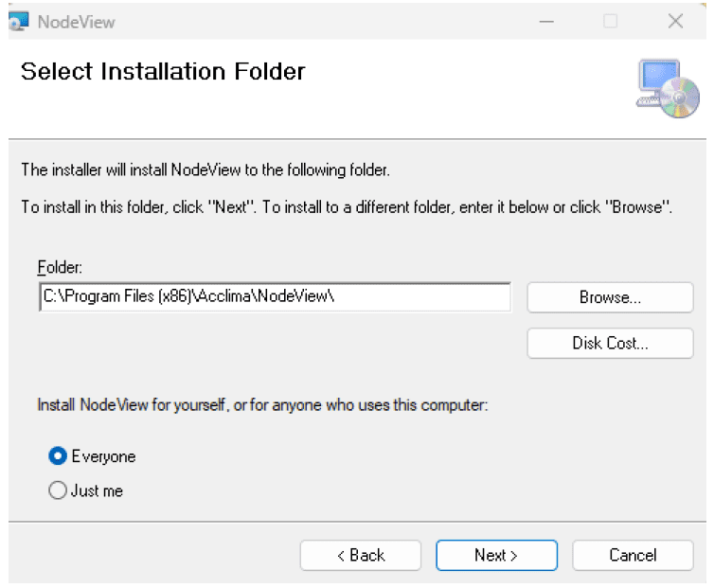Click the "Just me" option label text
The image size is (714, 588).
tap(97, 490)
